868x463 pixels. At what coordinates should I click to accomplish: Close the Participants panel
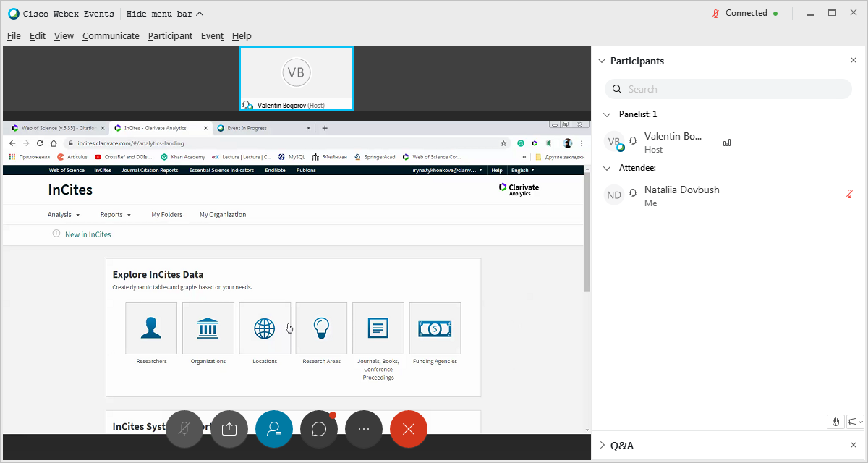pyautogui.click(x=854, y=61)
